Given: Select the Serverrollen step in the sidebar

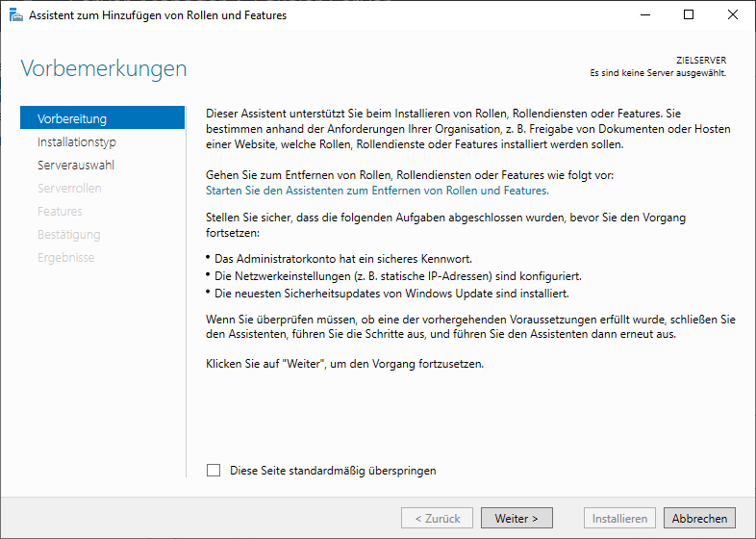Looking at the screenshot, I should click(x=69, y=189).
